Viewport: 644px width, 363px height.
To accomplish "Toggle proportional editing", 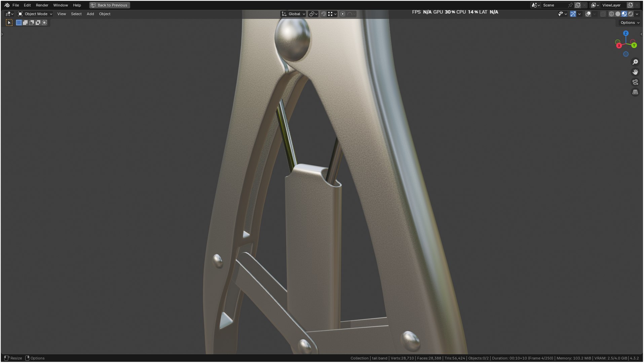I will pos(342,14).
